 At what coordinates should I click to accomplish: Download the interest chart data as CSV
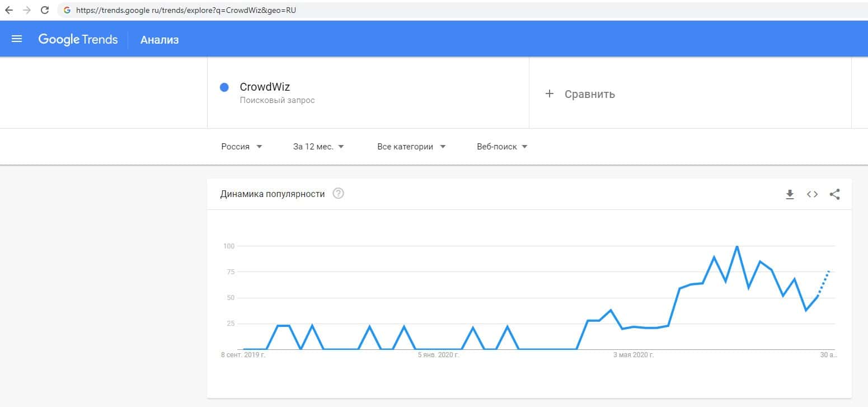[x=790, y=194]
